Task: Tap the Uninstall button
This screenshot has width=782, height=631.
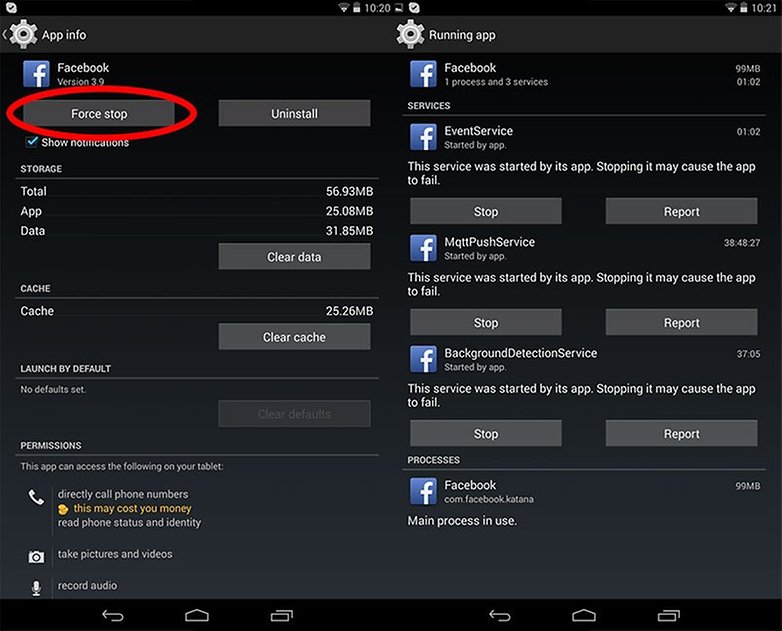Action: [x=294, y=113]
